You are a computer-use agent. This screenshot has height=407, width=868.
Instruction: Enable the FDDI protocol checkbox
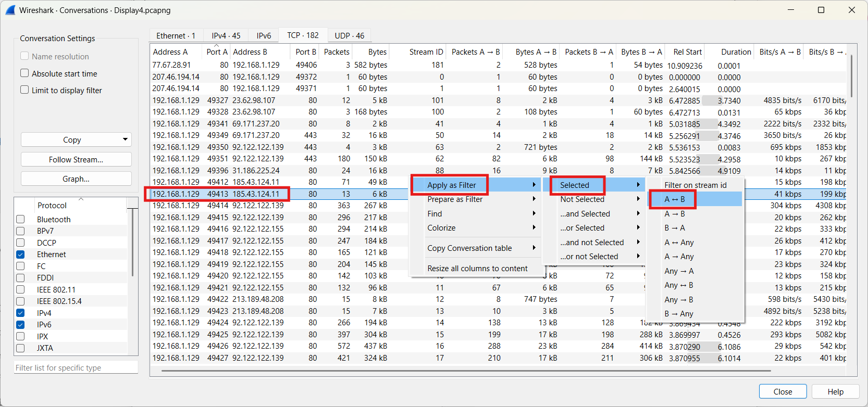point(20,277)
